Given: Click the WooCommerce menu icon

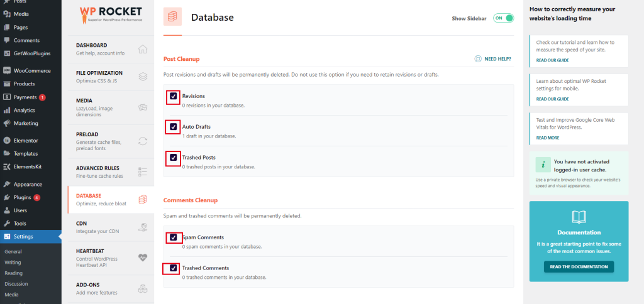Looking at the screenshot, I should coord(6,70).
